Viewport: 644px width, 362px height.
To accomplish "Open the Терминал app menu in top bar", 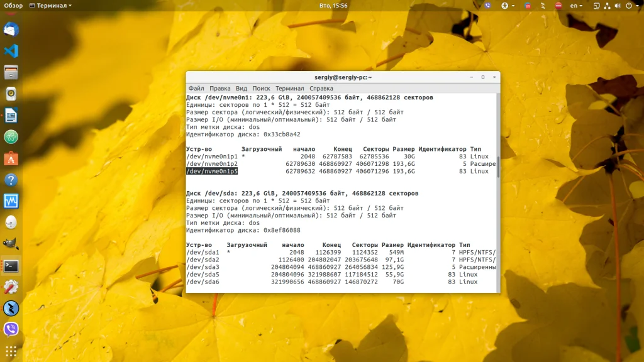I will tap(50, 6).
